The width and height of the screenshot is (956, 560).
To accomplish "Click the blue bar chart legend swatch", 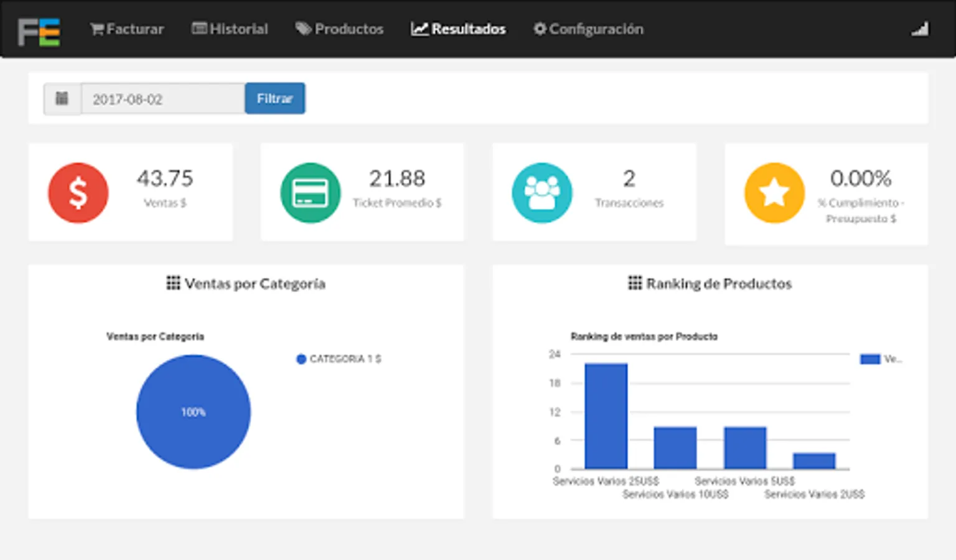I will pyautogui.click(x=870, y=359).
